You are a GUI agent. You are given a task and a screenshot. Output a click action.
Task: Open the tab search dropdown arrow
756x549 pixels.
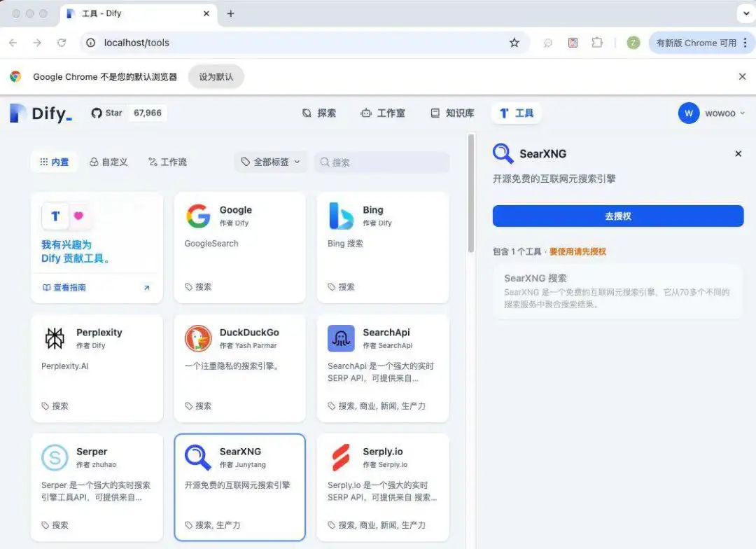tap(746, 13)
